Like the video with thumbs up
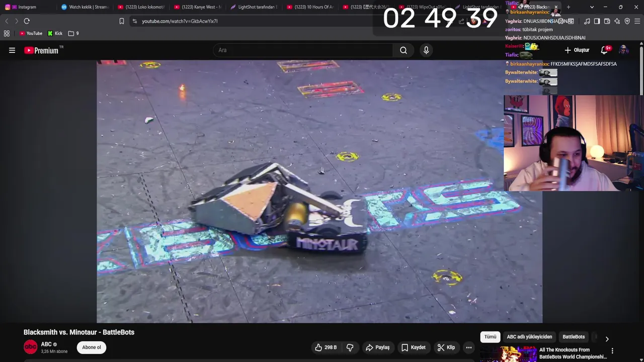 [x=326, y=347]
